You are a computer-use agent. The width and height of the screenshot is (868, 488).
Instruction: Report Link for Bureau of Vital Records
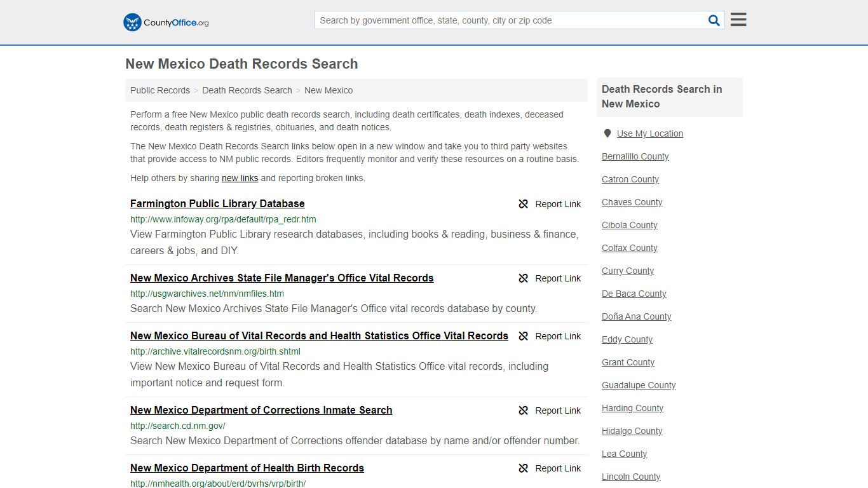[558, 336]
